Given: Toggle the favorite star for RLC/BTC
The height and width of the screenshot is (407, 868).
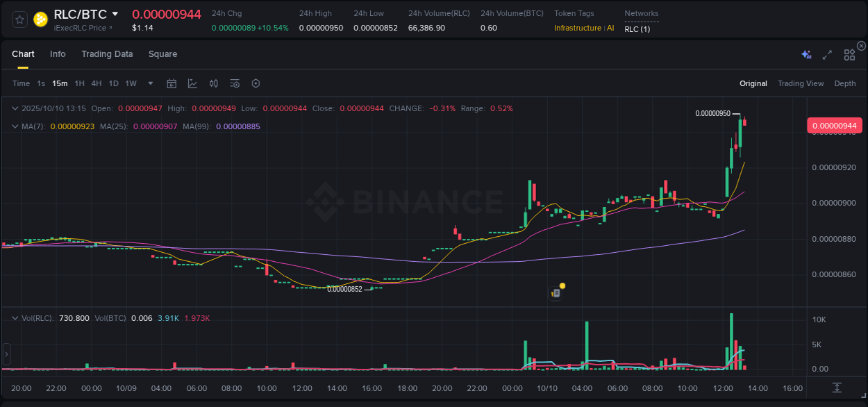Looking at the screenshot, I should pos(19,19).
